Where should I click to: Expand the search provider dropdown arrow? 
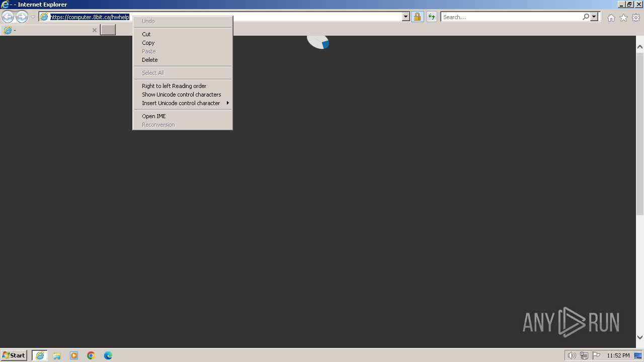(594, 17)
